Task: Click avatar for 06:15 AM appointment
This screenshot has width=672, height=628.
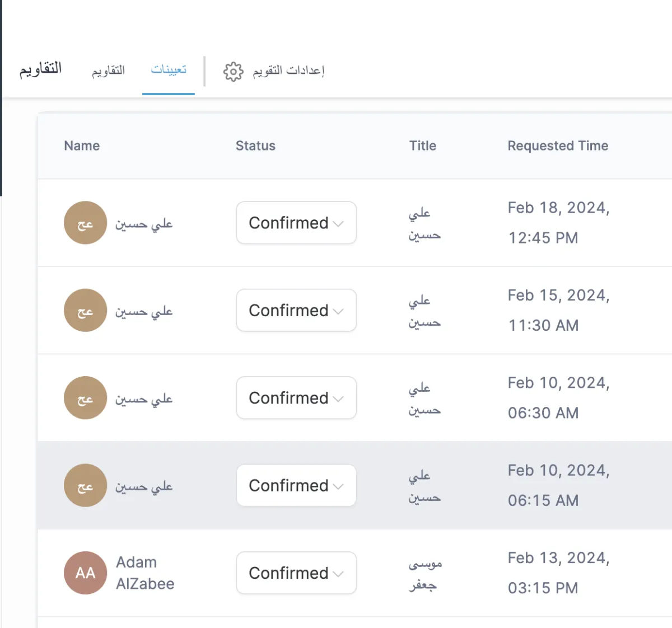Action: click(85, 485)
